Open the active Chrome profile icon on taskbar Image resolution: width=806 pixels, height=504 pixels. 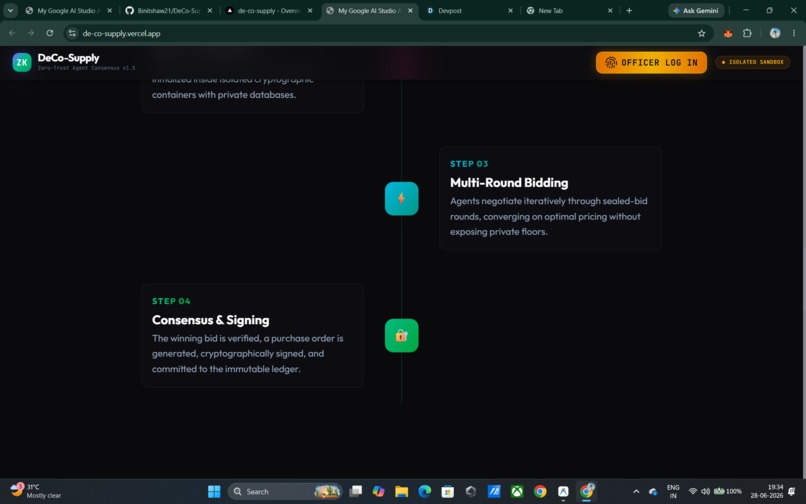pos(587,491)
